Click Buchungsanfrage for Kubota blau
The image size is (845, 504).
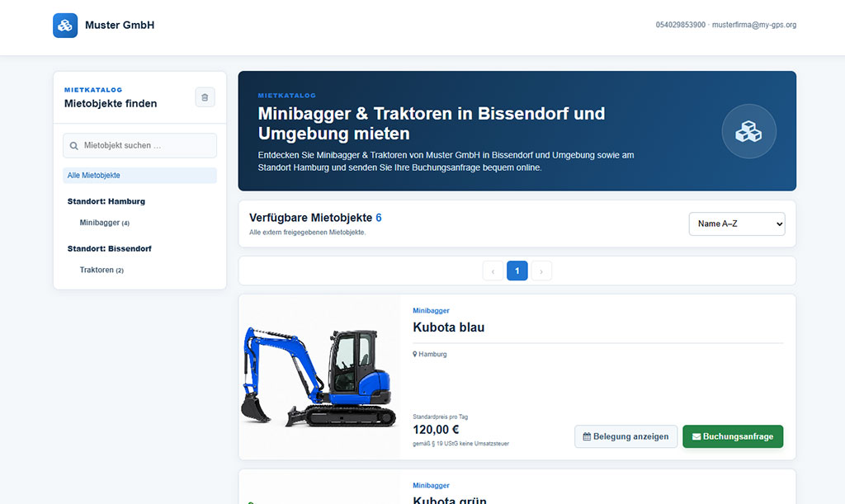coord(733,436)
